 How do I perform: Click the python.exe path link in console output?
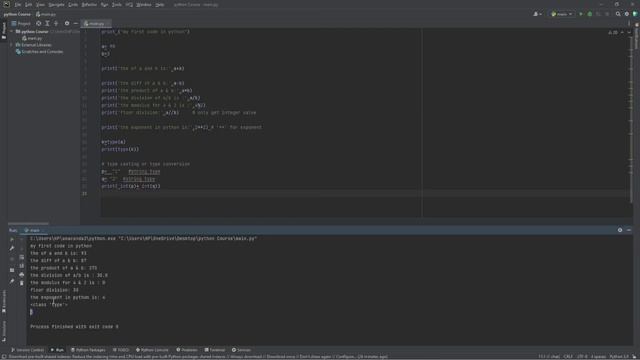pyautogui.click(x=73, y=238)
